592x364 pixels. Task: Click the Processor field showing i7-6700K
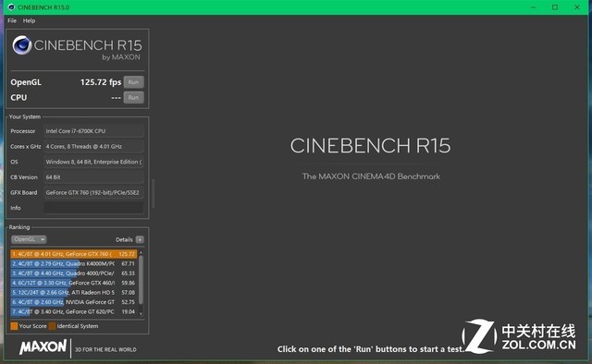click(93, 131)
